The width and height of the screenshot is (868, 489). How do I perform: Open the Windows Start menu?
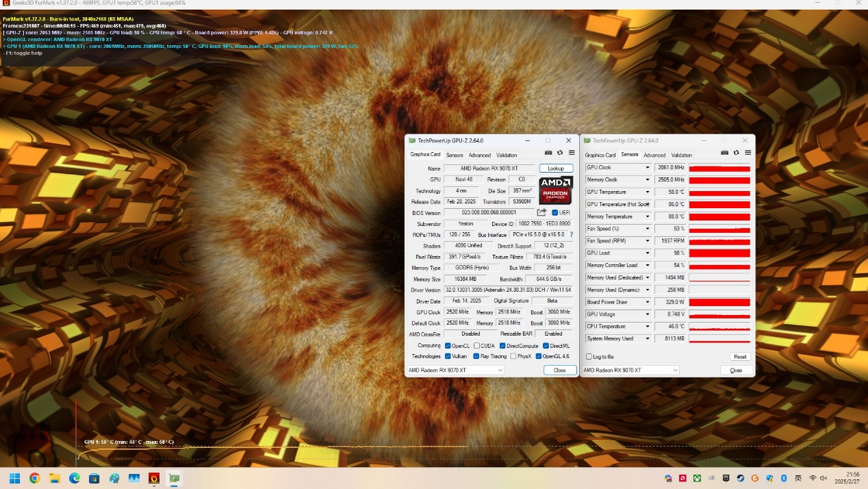(14, 478)
